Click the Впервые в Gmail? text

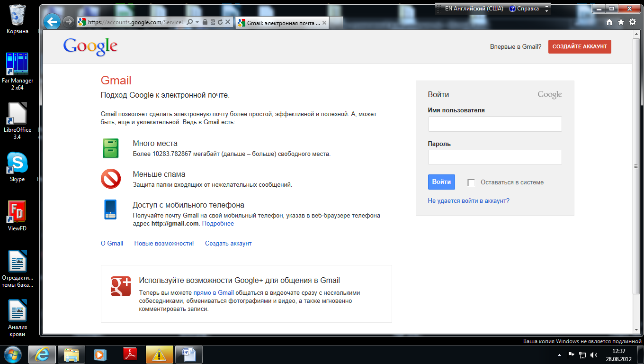coord(516,47)
